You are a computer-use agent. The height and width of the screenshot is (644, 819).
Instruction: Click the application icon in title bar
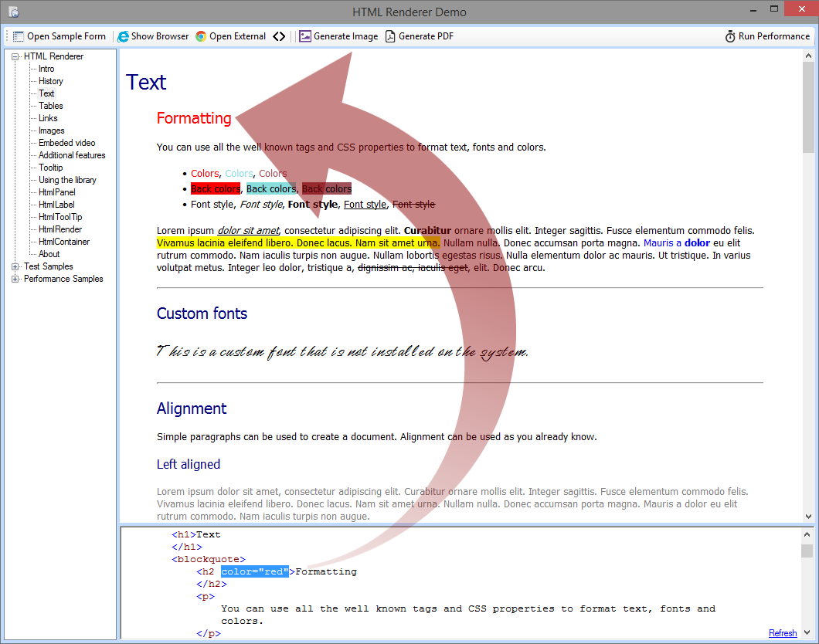pyautogui.click(x=13, y=12)
